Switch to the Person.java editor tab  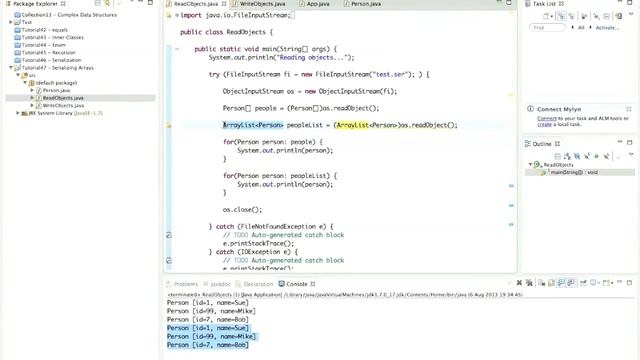tap(362, 4)
